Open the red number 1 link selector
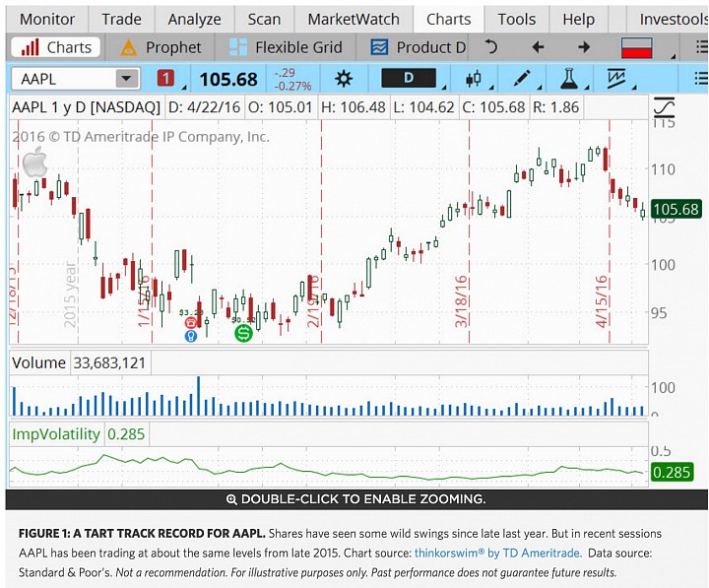 tap(166, 79)
